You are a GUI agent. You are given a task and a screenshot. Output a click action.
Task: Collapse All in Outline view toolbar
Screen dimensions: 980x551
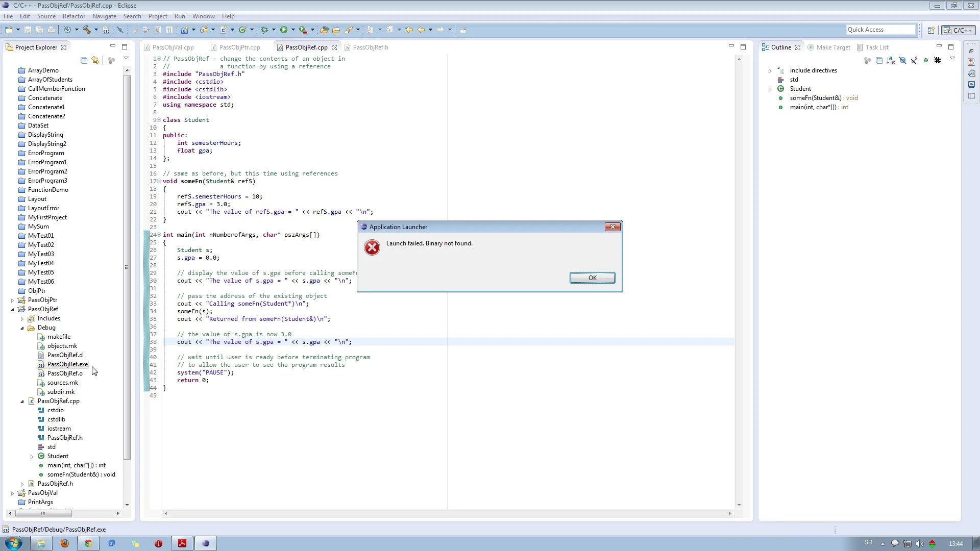click(879, 60)
